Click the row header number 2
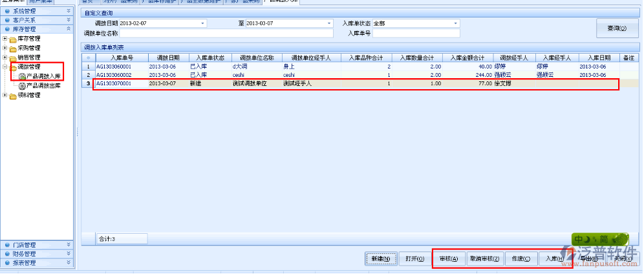 (x=89, y=75)
